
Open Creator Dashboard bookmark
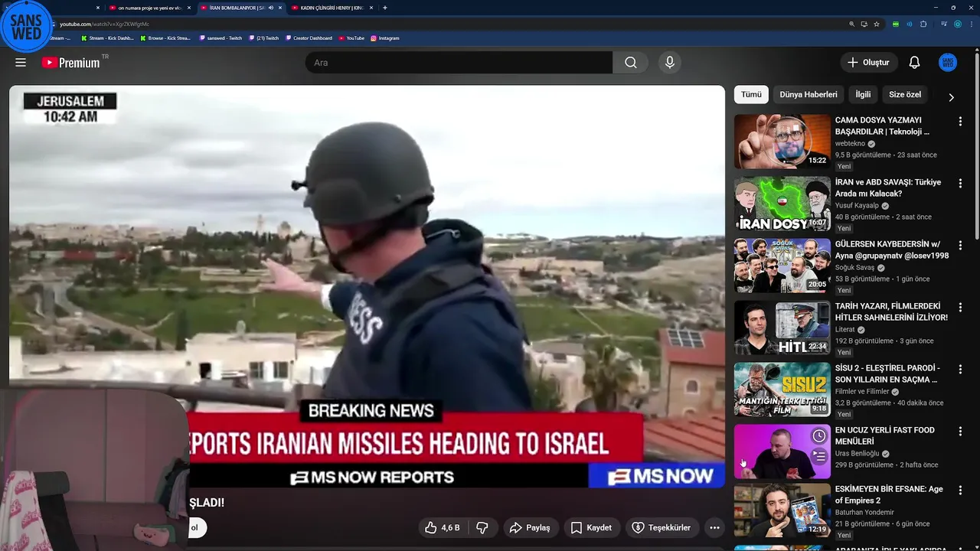(309, 38)
